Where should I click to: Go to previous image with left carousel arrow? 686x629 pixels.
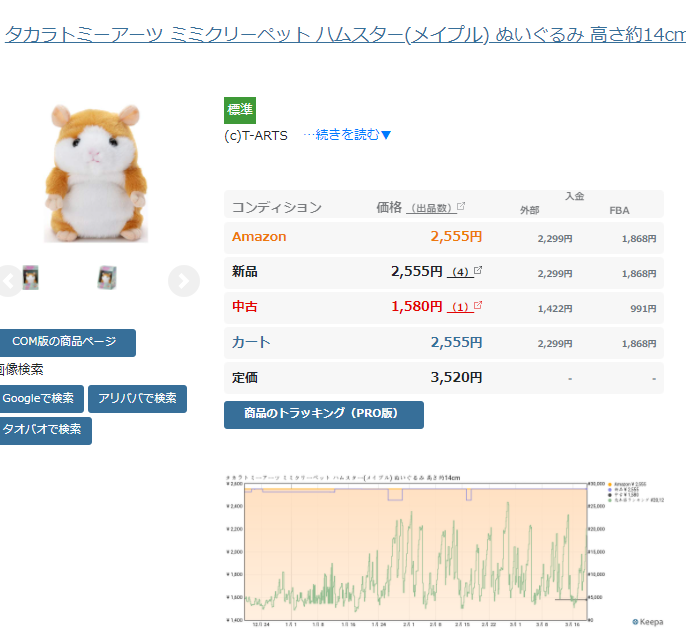click(9, 281)
